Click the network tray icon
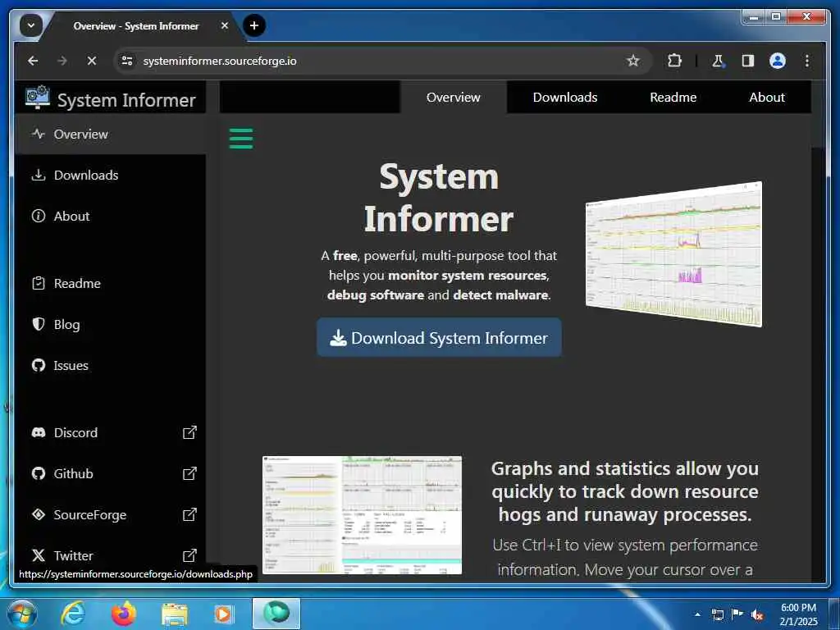840x630 pixels. click(718, 614)
